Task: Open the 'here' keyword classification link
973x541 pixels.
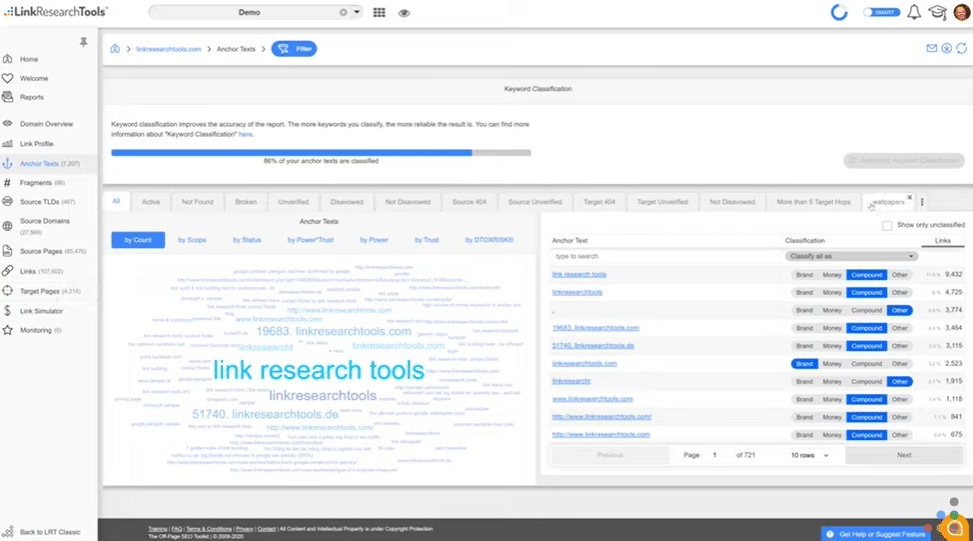Action: [246, 134]
